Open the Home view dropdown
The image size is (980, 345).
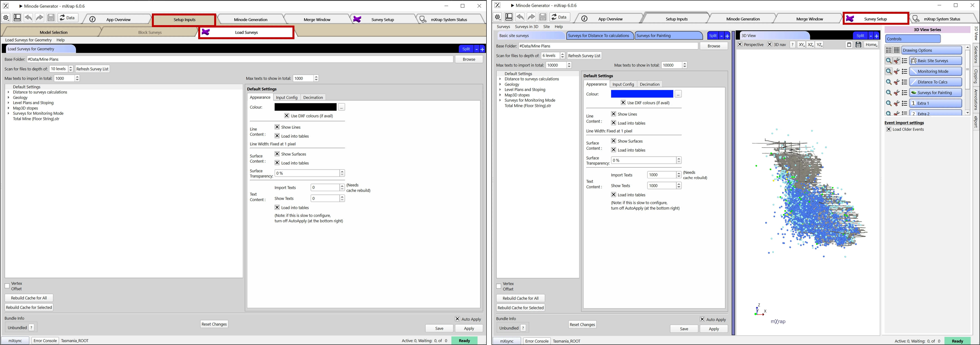point(871,45)
